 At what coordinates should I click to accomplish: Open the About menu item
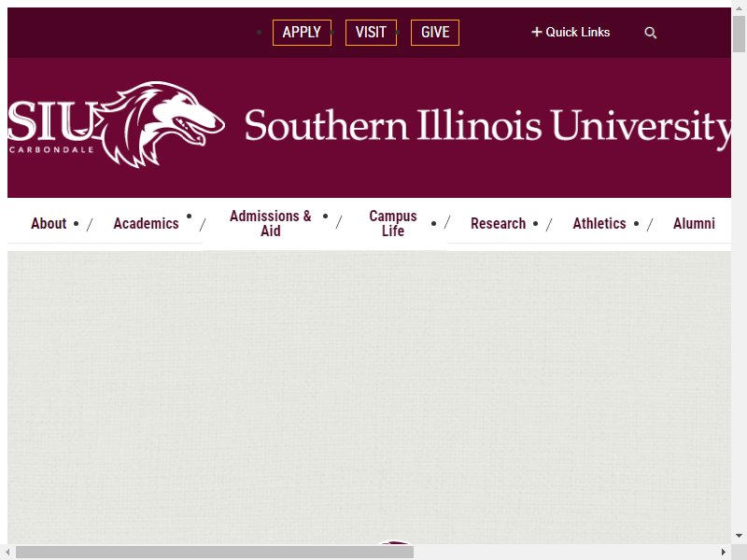click(49, 223)
